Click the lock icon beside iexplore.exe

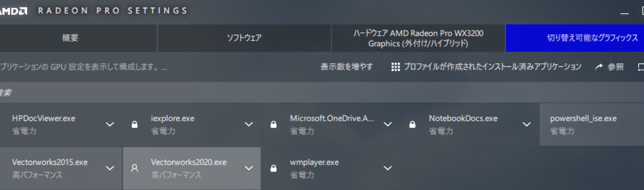tap(135, 124)
